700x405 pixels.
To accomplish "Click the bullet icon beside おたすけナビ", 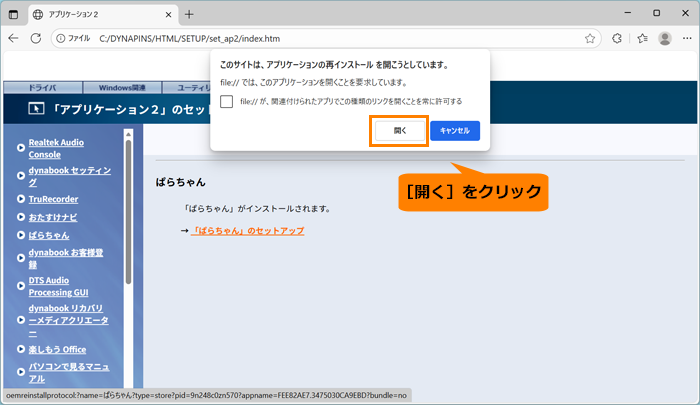I will pos(21,217).
